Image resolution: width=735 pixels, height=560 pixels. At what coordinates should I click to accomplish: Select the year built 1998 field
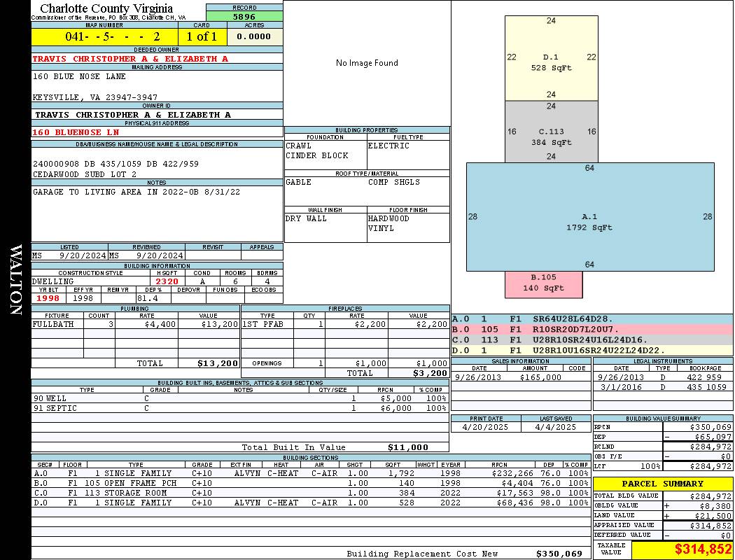pyautogui.click(x=48, y=298)
